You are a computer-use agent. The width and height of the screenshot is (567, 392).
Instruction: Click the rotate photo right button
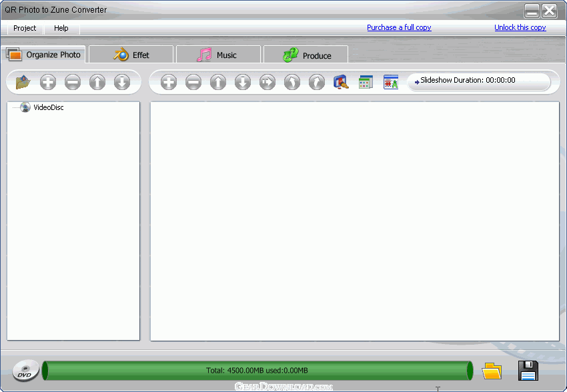point(317,82)
